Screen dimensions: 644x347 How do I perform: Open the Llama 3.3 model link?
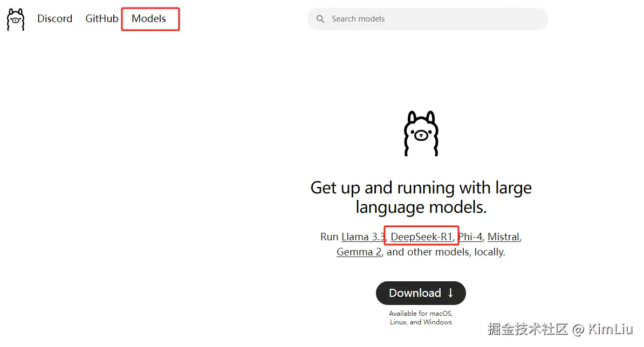(x=363, y=237)
